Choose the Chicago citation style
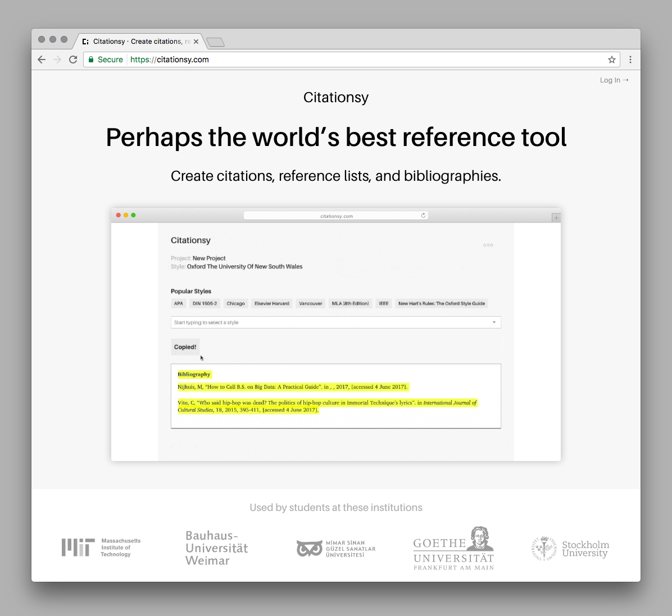Image resolution: width=672 pixels, height=616 pixels. [235, 303]
